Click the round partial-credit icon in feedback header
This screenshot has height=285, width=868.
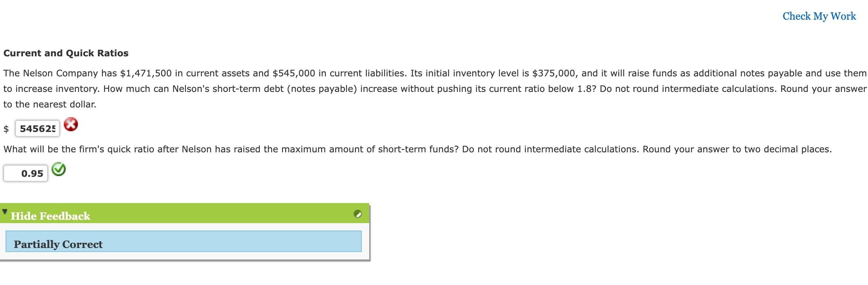tap(357, 214)
